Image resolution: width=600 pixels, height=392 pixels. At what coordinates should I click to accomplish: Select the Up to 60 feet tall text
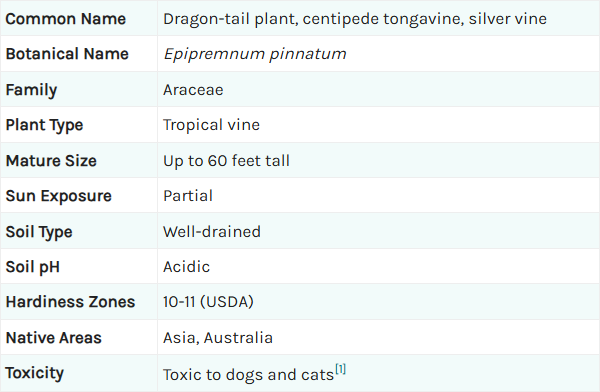[227, 161]
